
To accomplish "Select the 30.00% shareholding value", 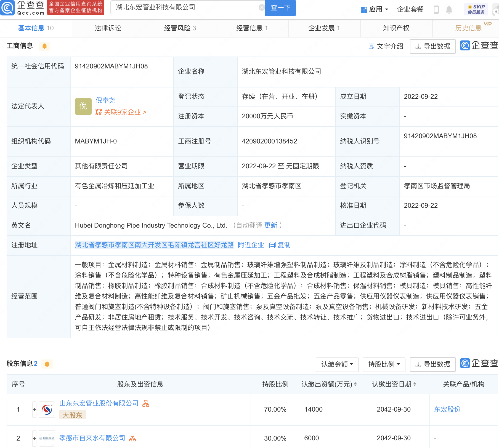I will click(x=275, y=438).
